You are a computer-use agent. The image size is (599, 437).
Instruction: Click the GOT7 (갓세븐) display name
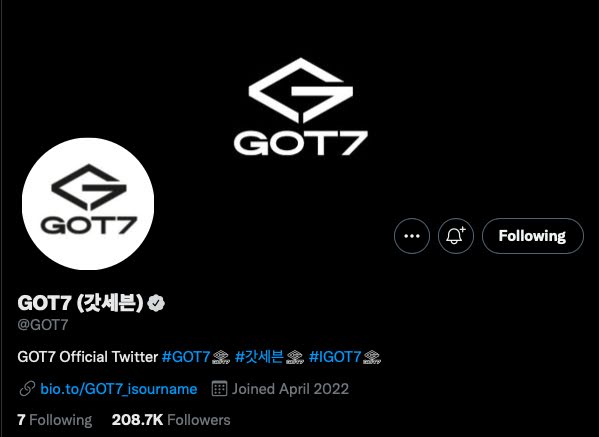click(80, 303)
